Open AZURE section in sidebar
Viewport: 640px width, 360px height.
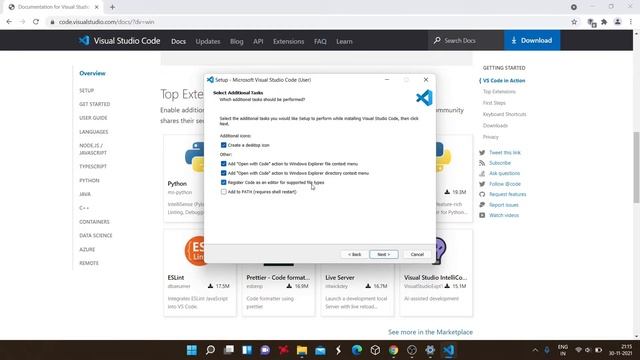pos(87,249)
